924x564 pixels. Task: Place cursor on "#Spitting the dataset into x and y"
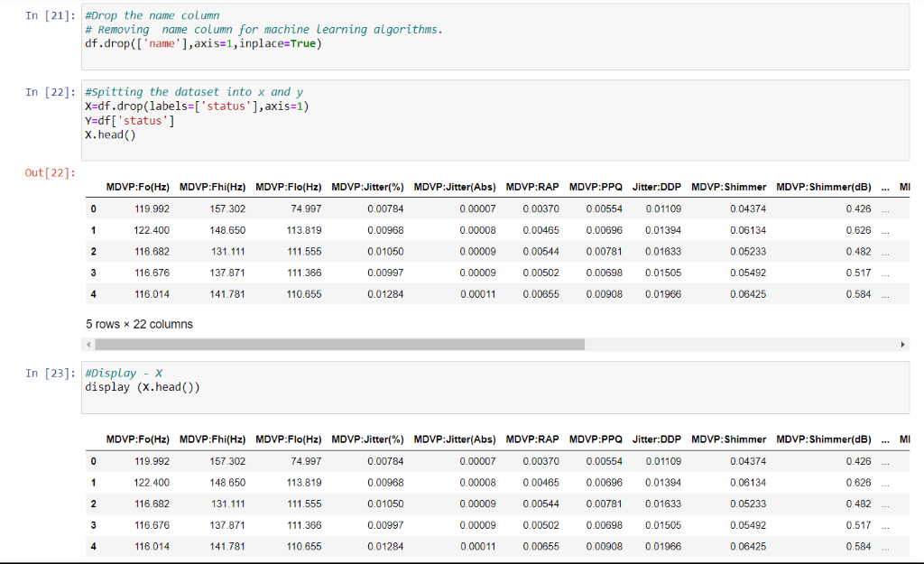[194, 93]
